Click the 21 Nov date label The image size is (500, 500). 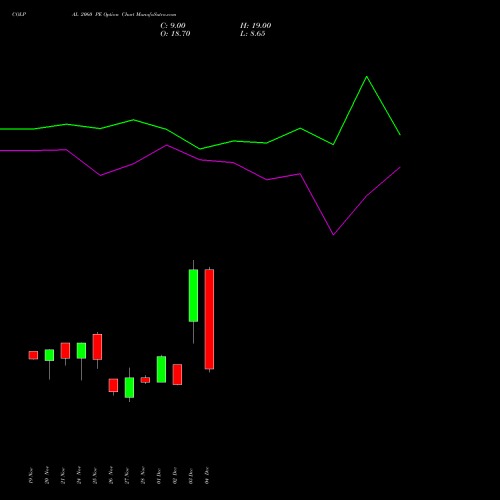63,476
